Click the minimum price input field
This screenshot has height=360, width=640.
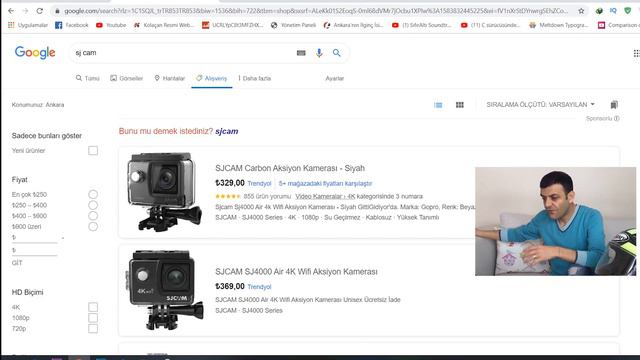(x=35, y=238)
